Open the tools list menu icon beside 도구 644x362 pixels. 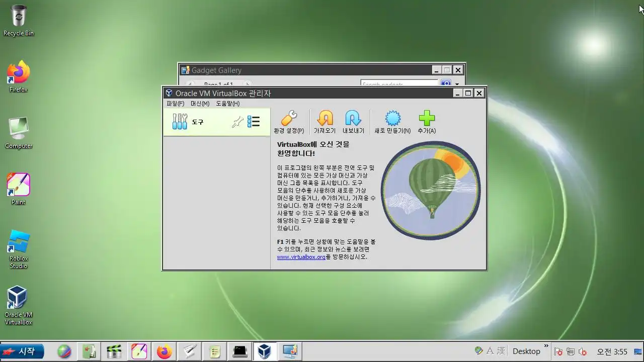click(x=254, y=122)
